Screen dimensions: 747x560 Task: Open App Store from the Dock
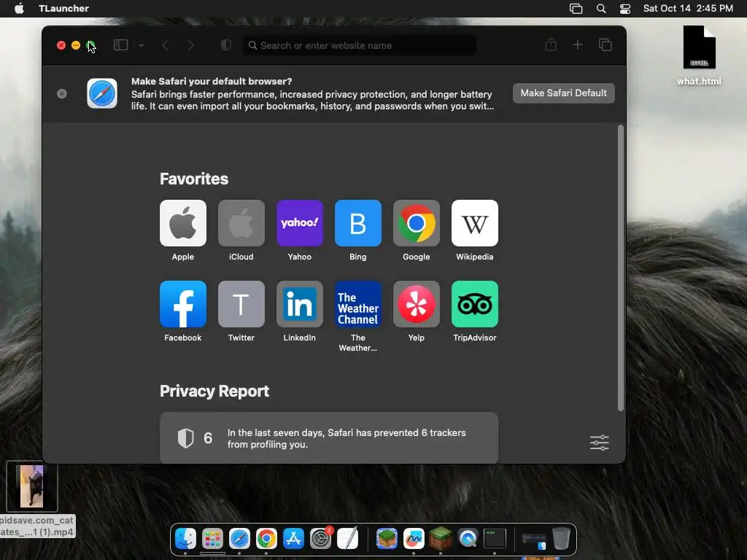click(x=293, y=539)
